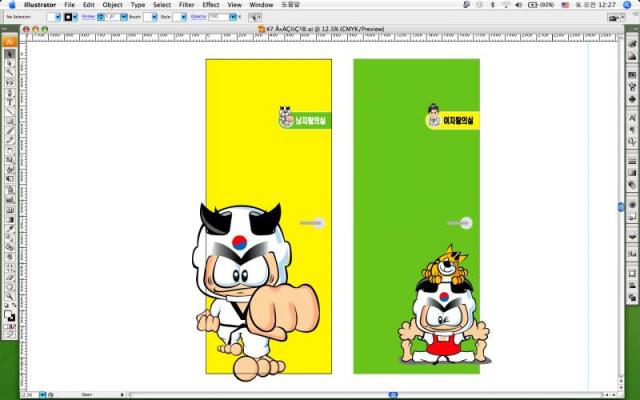Open the Window menu

point(261,5)
